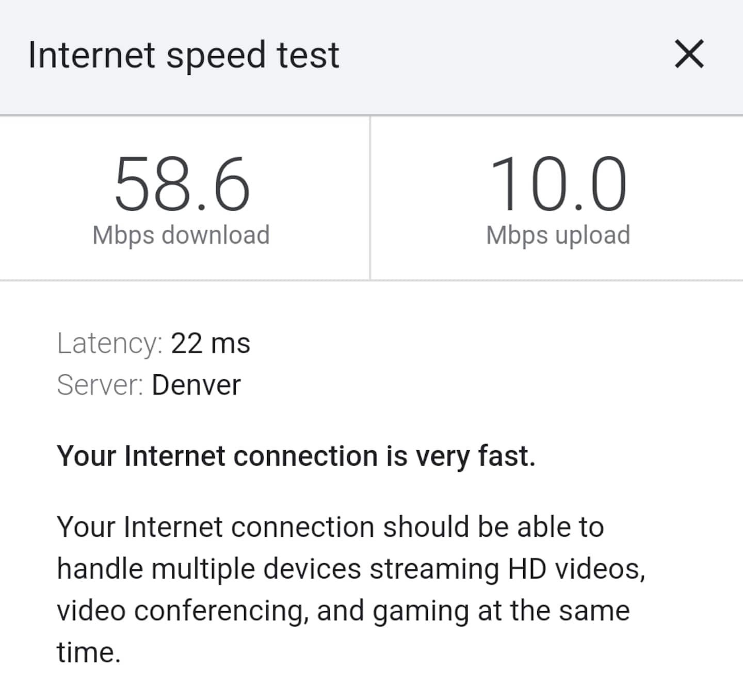
Task: Select the 10.0 upload speed number
Action: pyautogui.click(x=558, y=185)
